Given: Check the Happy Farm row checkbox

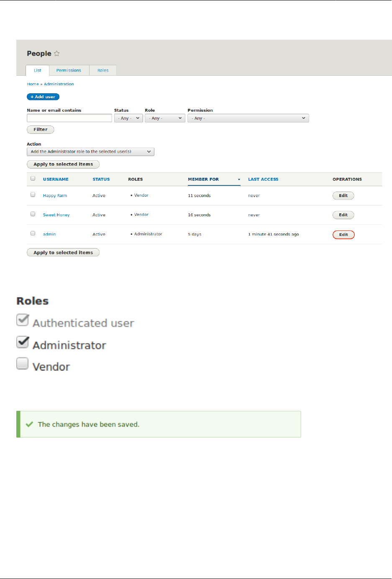Looking at the screenshot, I should coord(33,195).
